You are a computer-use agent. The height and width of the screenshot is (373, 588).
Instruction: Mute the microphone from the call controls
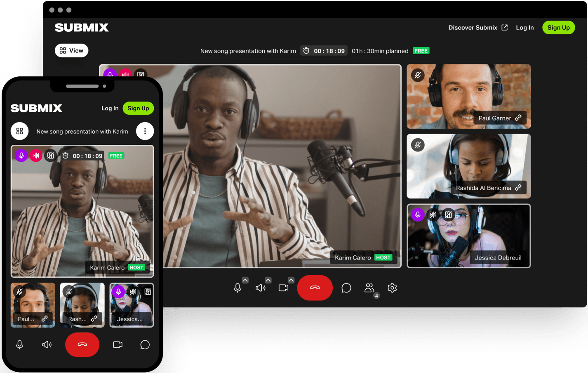pos(238,288)
